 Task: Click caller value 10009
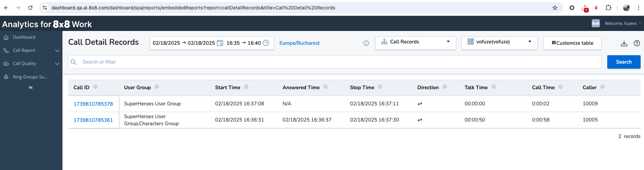tap(590, 104)
